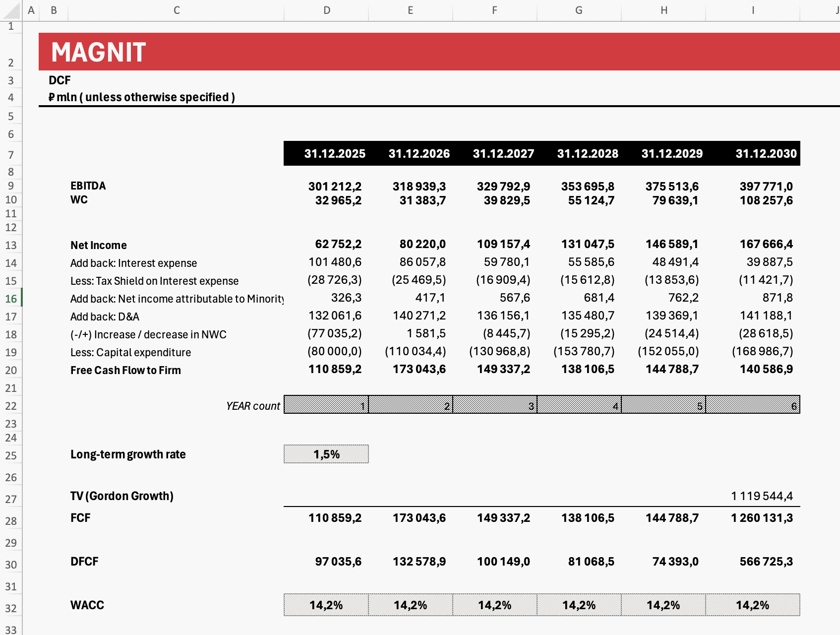Click the Net Income label
The image size is (840, 635).
[99, 245]
